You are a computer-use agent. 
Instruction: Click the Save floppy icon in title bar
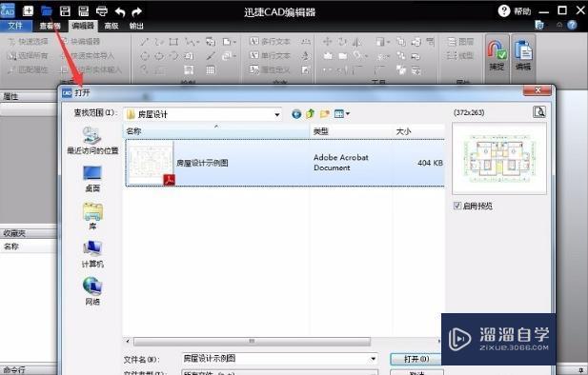(x=65, y=10)
